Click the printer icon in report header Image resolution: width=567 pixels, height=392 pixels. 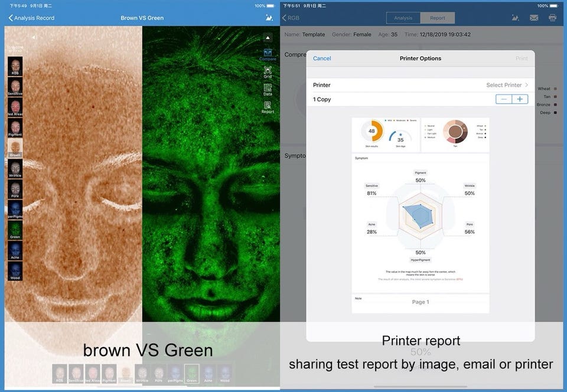[553, 18]
